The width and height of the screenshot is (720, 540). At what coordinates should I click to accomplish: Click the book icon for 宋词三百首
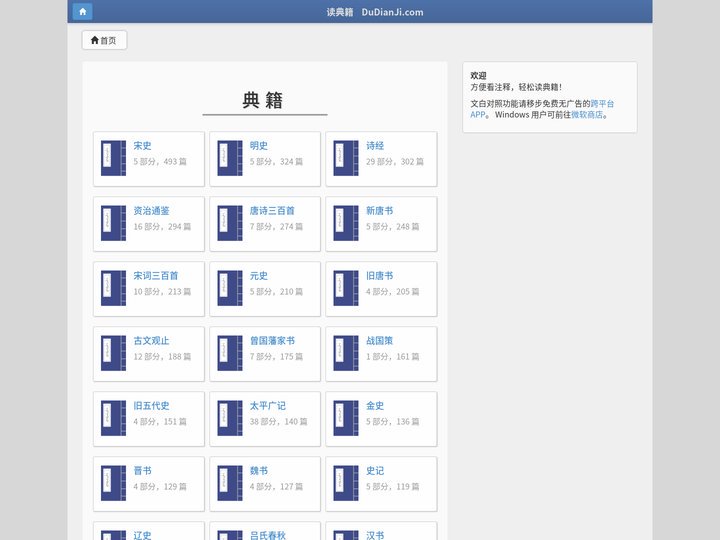(x=113, y=288)
